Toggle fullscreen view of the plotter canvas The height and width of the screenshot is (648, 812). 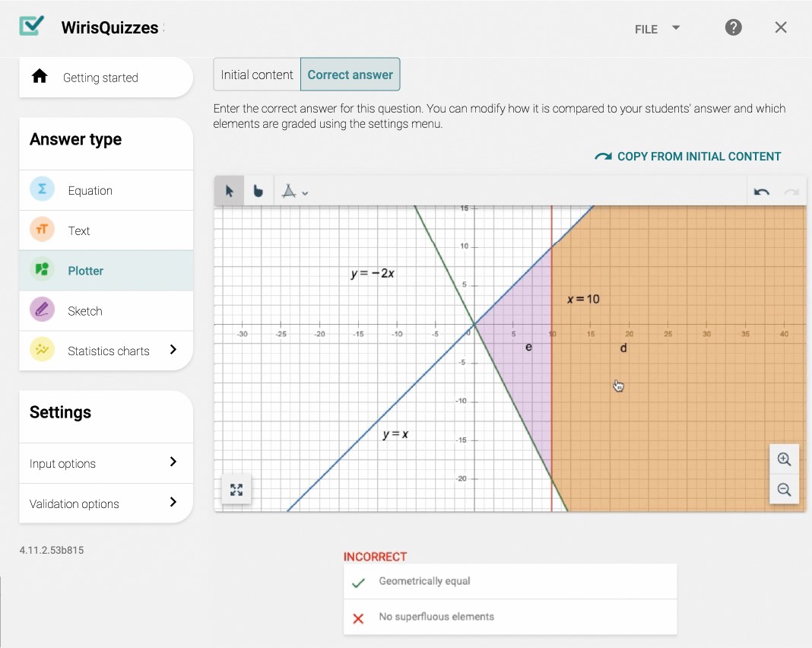tap(236, 490)
